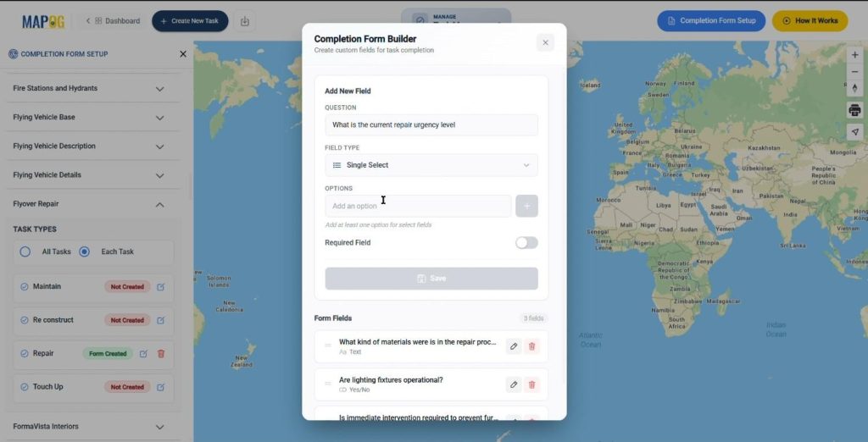Click the locate me arrow icon
Screen dimensions: 868x442
pyautogui.click(x=854, y=131)
